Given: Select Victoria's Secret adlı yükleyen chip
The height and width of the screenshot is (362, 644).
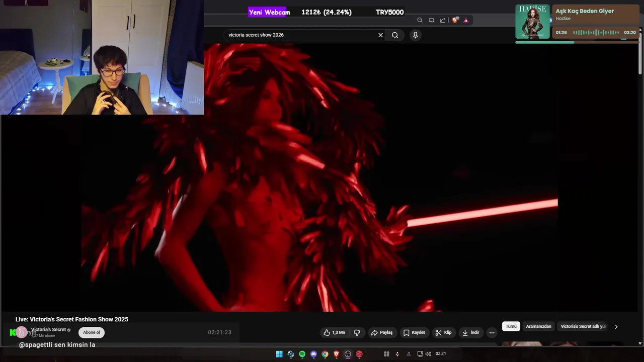Looking at the screenshot, I should pos(584,326).
